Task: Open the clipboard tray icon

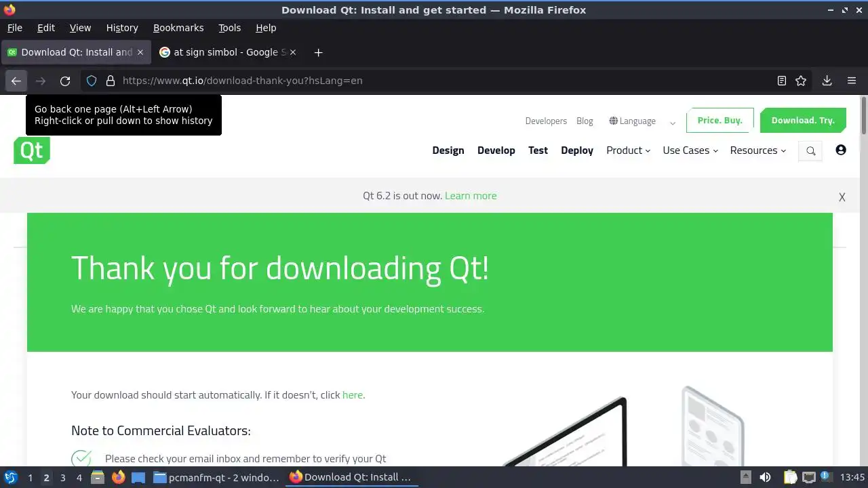Action: 791,477
